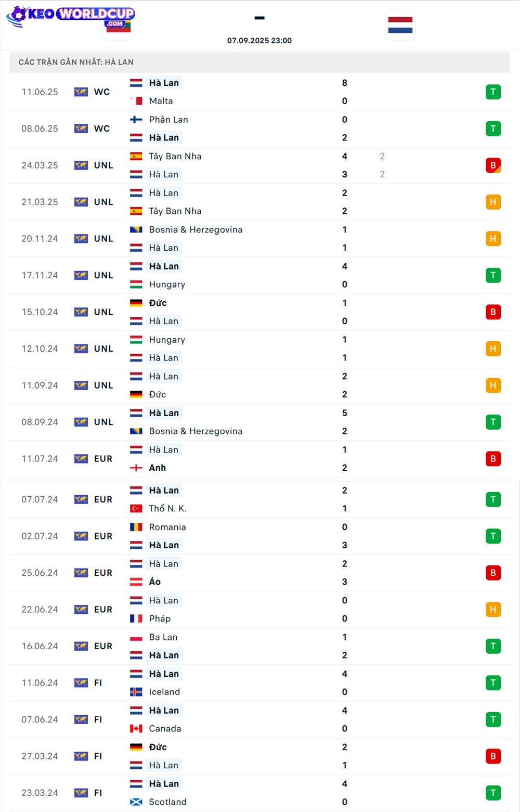Click the Keo Worldcup logo
Screen dimensions: 520x812
(x=71, y=16)
